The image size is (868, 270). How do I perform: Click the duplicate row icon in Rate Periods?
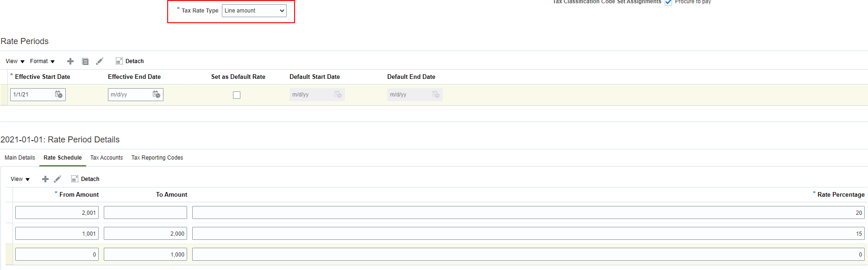[85, 61]
